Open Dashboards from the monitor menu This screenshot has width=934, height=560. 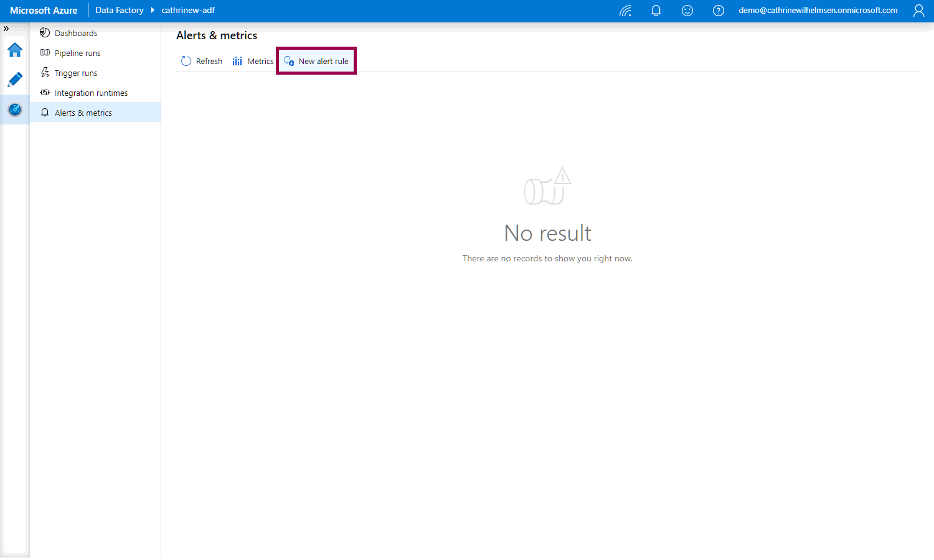pyautogui.click(x=75, y=34)
